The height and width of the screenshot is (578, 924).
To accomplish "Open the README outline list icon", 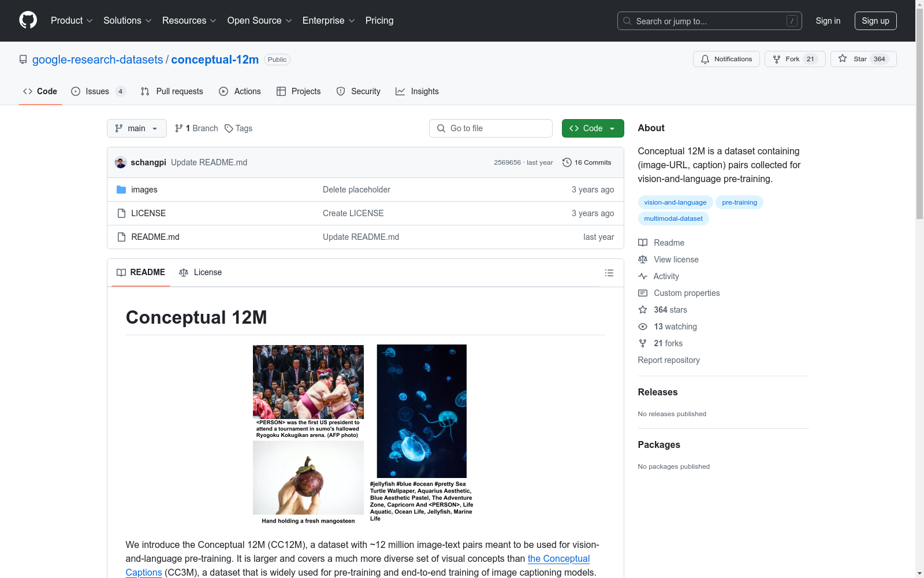I will click(609, 273).
